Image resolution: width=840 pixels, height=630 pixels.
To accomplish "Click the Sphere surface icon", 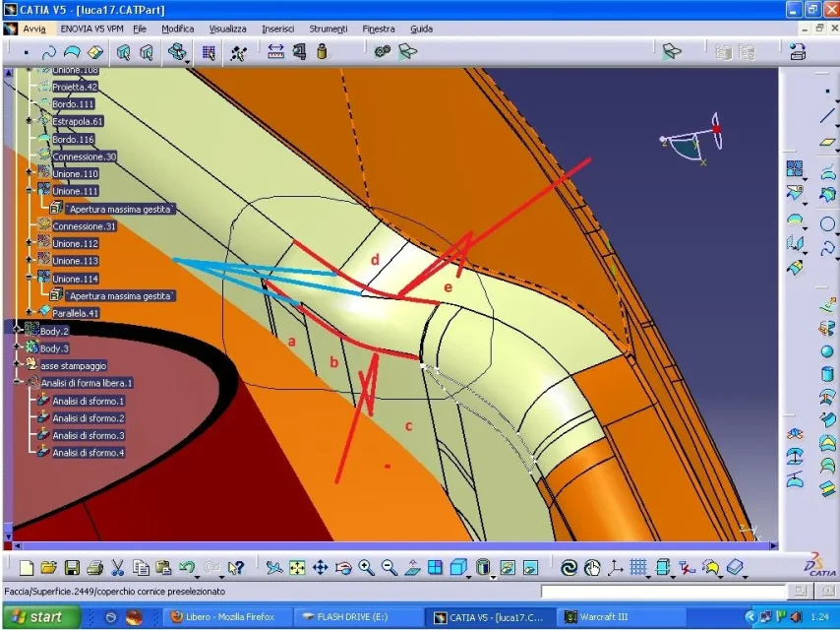I will click(x=827, y=351).
